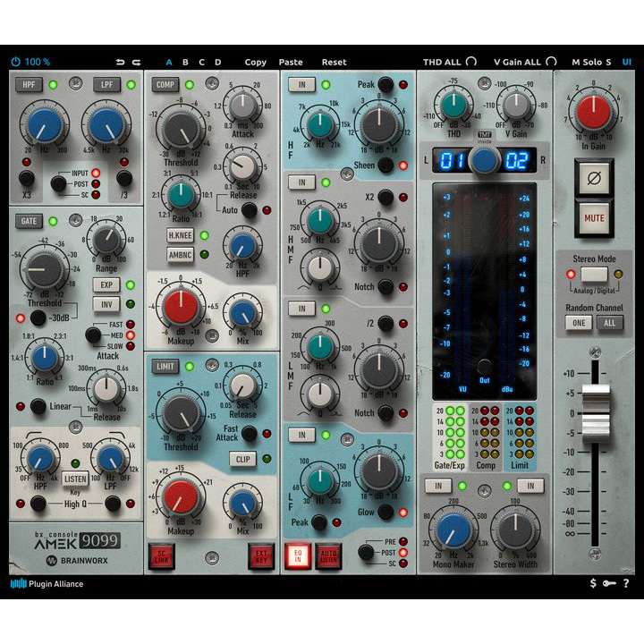Click Random Channel ONE button

[579, 323]
